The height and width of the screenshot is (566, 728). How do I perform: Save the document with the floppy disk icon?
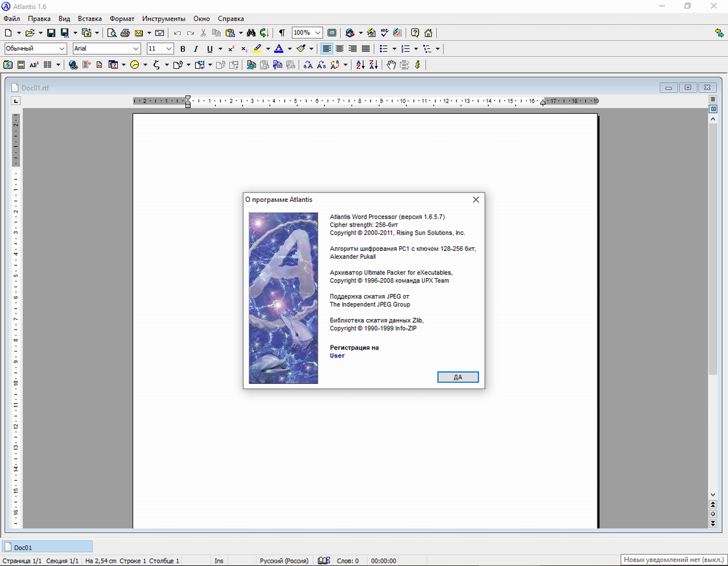pos(51,33)
